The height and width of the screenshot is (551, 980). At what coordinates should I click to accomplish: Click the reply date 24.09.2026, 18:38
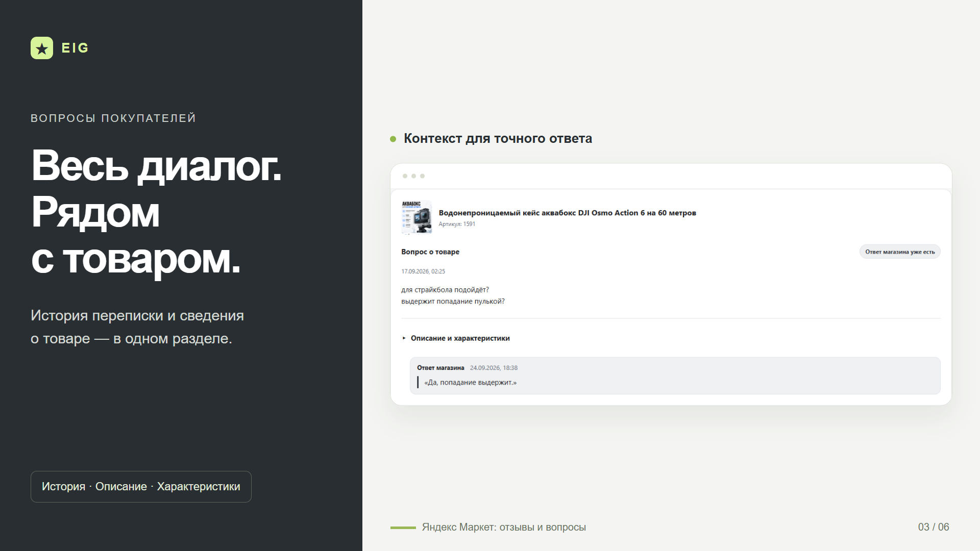[x=494, y=368]
